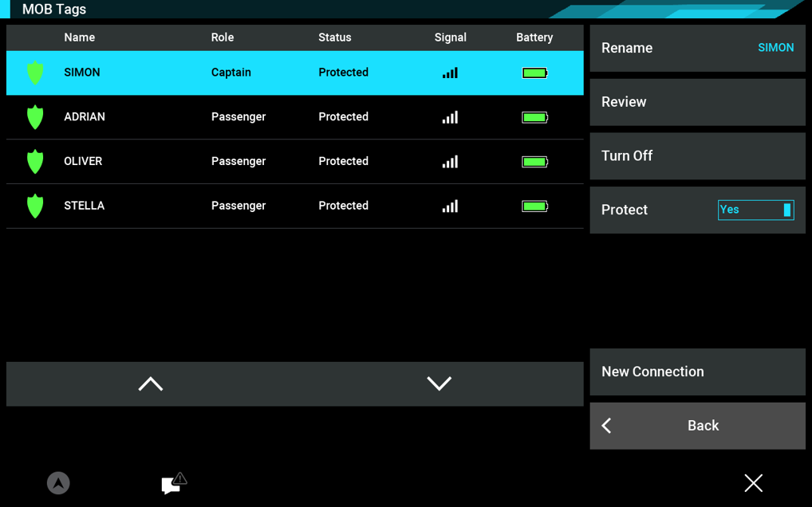Click OLIVER's shield protection icon
This screenshot has width=812, height=507.
34,161
